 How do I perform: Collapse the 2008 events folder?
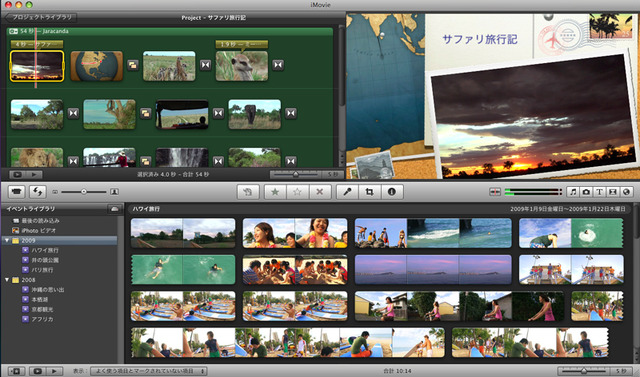[x=7, y=280]
